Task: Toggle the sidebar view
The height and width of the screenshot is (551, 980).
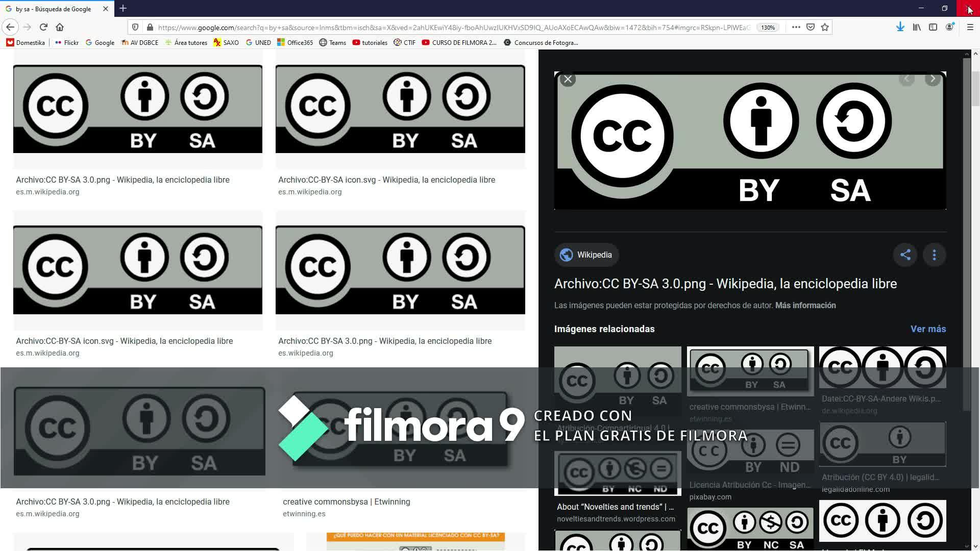Action: [933, 27]
